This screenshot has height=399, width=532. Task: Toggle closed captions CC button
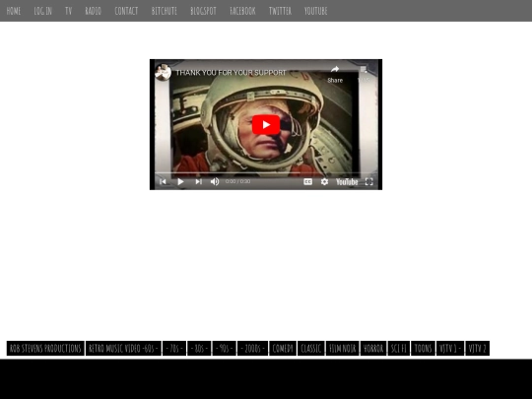coord(307,182)
